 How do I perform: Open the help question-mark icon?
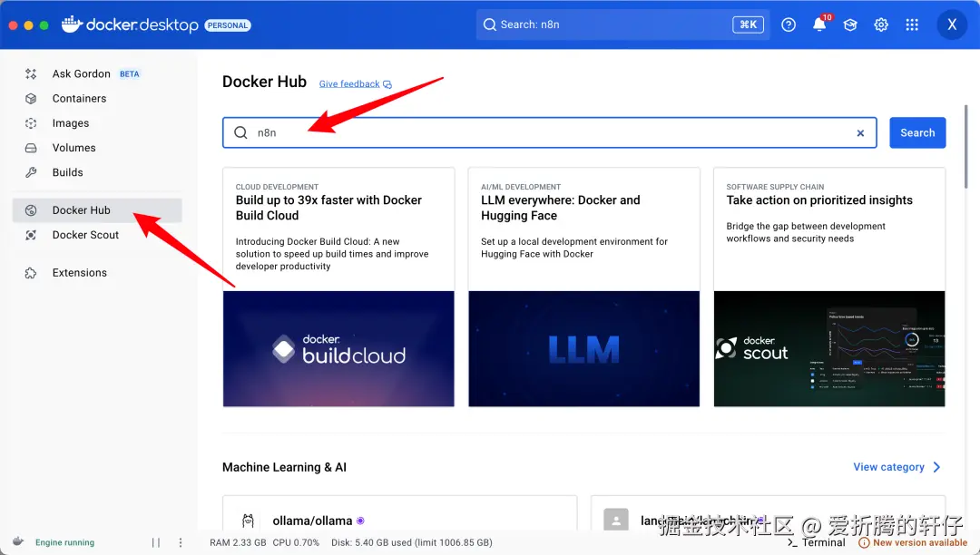789,25
